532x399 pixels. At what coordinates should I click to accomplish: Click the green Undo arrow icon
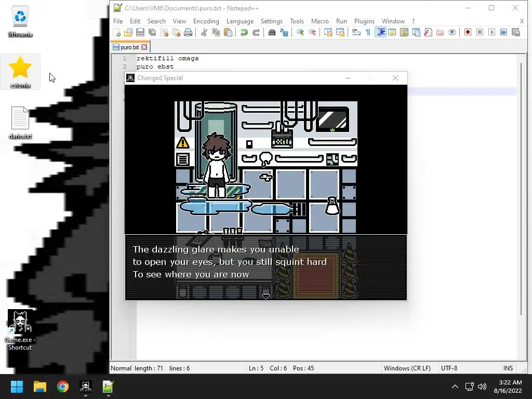[244, 32]
